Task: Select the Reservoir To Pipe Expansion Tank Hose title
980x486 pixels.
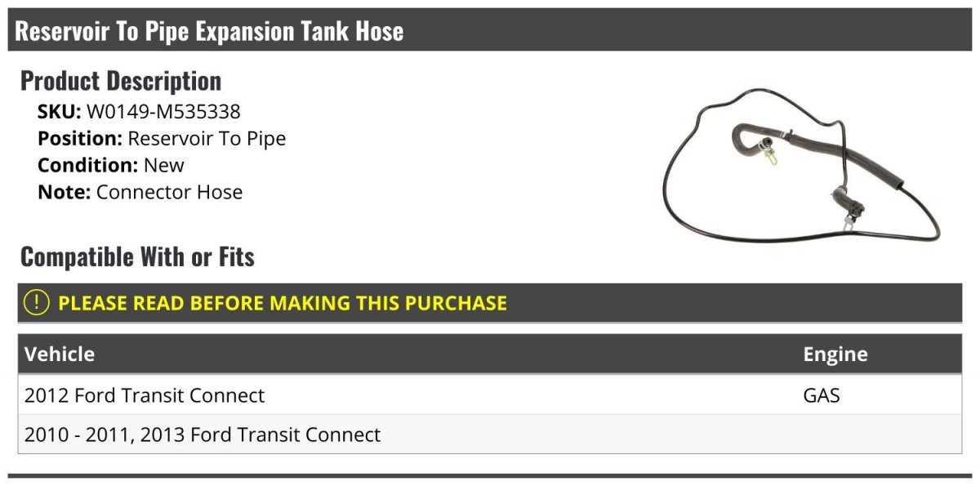Action: pyautogui.click(x=209, y=31)
